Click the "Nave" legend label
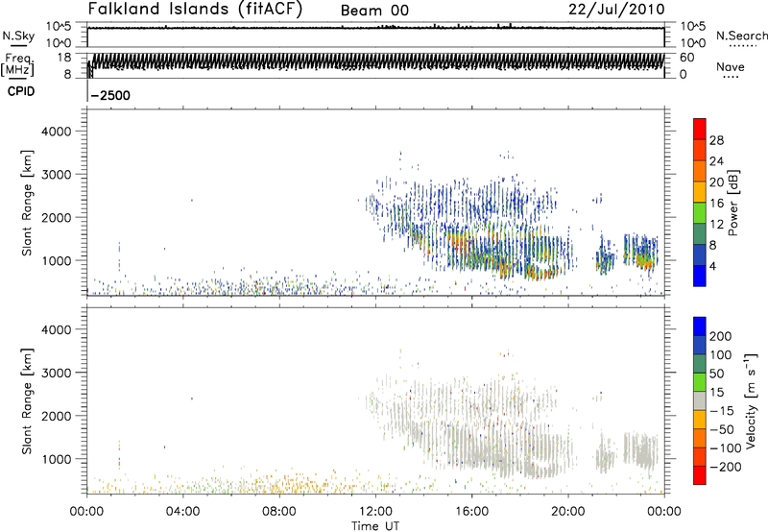The height and width of the screenshot is (532, 768). click(731, 67)
